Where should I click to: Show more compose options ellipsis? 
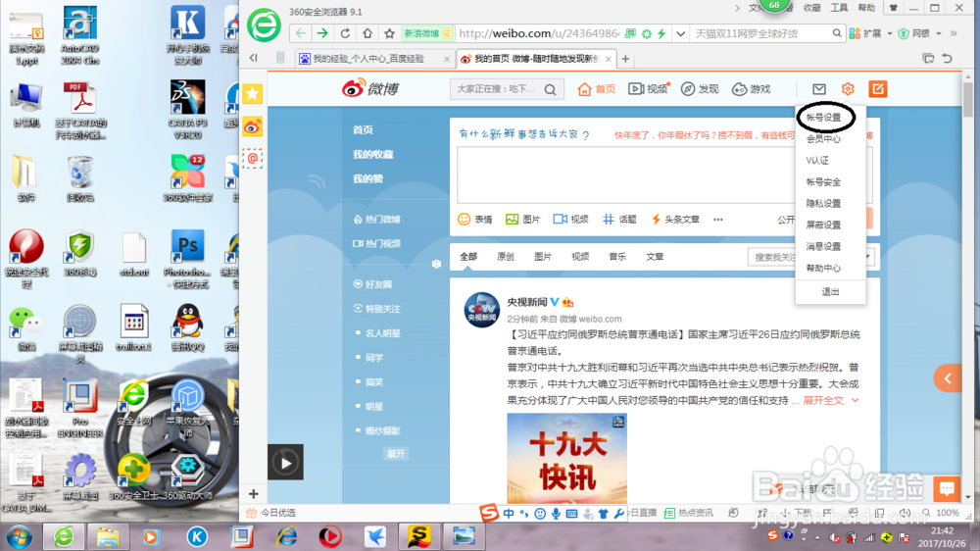(718, 220)
